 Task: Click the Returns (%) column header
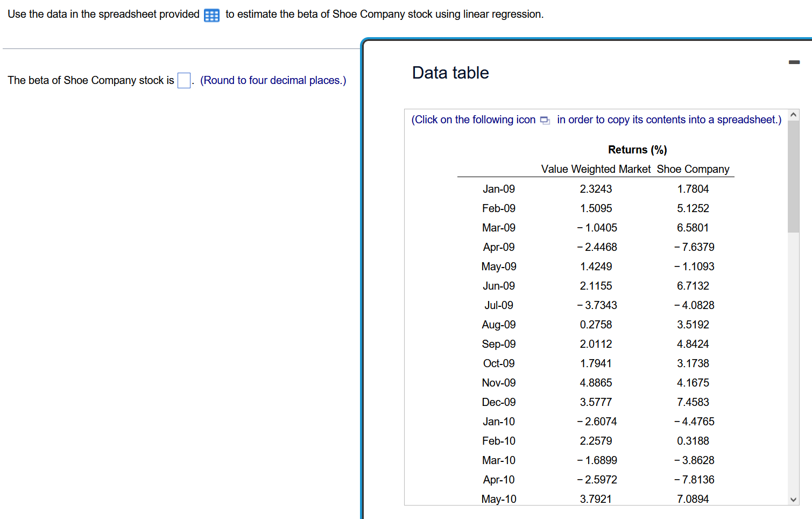pos(637,150)
